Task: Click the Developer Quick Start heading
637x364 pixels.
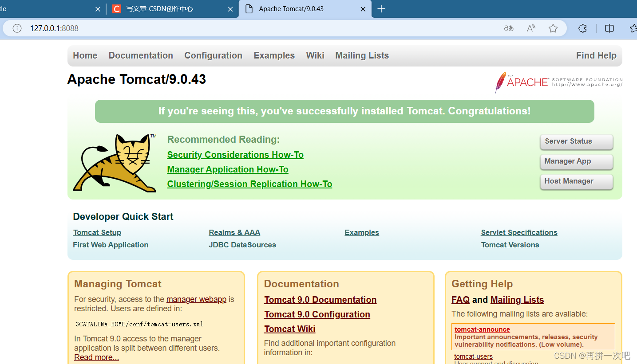Action: coord(123,217)
